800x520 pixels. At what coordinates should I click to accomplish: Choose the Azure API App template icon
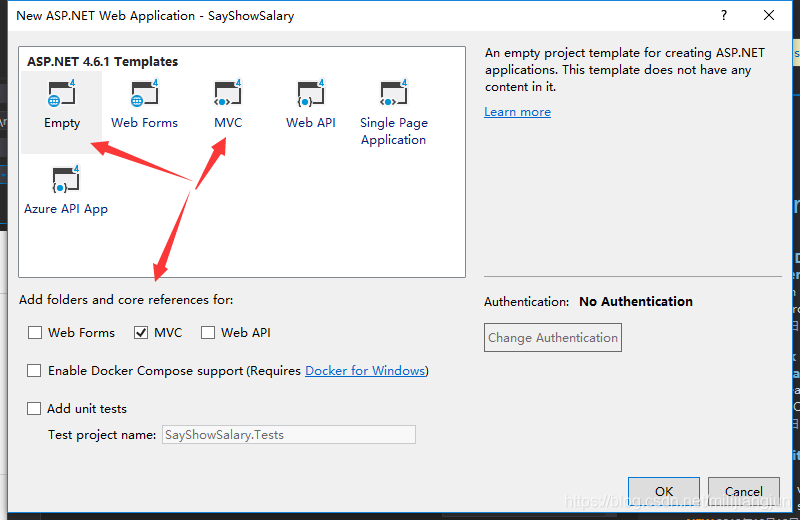tap(66, 180)
